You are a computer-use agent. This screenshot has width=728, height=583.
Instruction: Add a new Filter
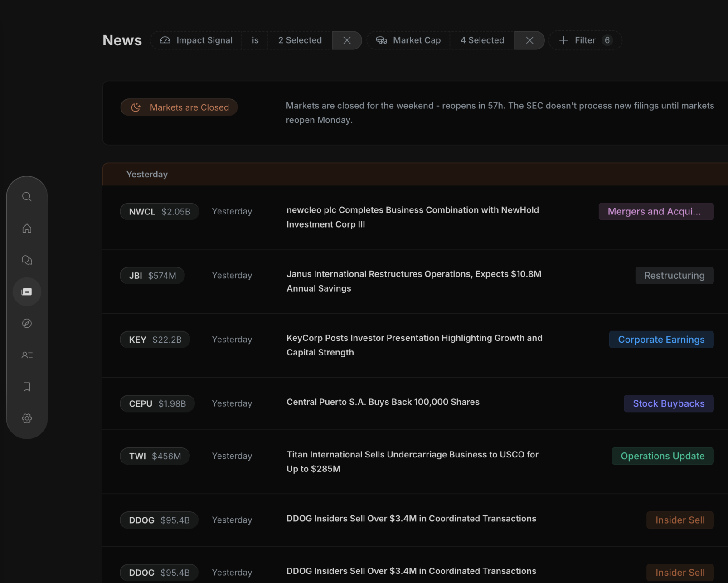[x=585, y=40]
